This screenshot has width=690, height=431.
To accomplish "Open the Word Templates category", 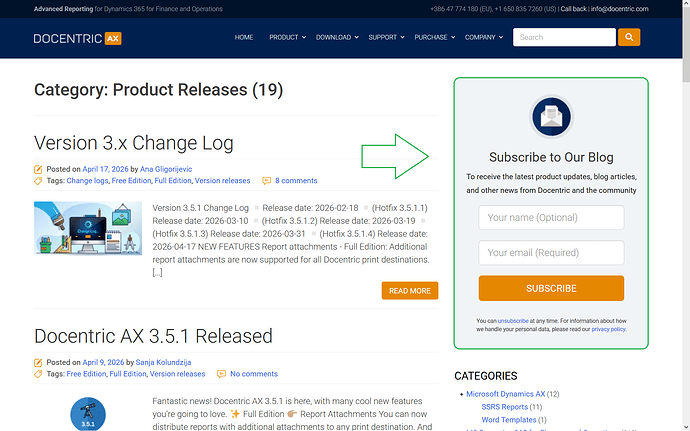I will click(x=509, y=420).
